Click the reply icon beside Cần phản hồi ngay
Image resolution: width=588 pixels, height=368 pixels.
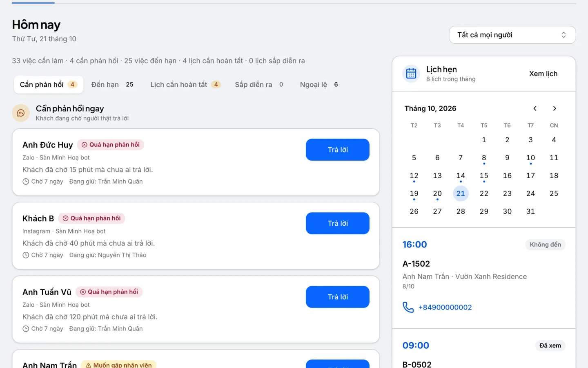[21, 113]
